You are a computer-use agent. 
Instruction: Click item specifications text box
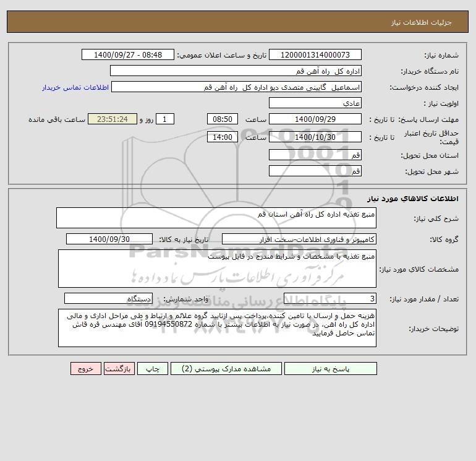[217, 269]
